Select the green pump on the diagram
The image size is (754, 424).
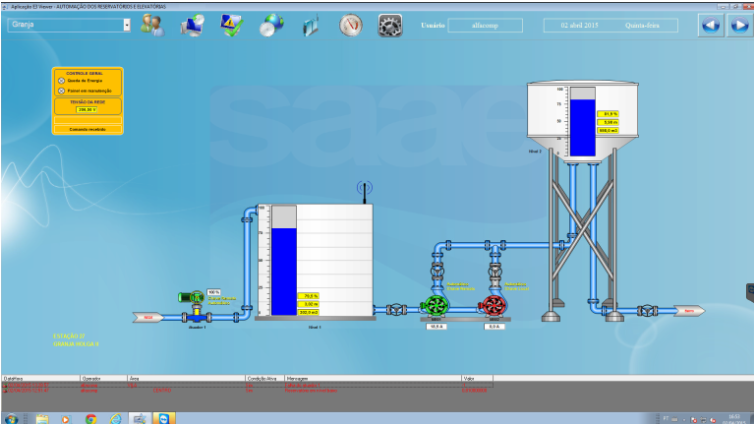[x=435, y=306]
